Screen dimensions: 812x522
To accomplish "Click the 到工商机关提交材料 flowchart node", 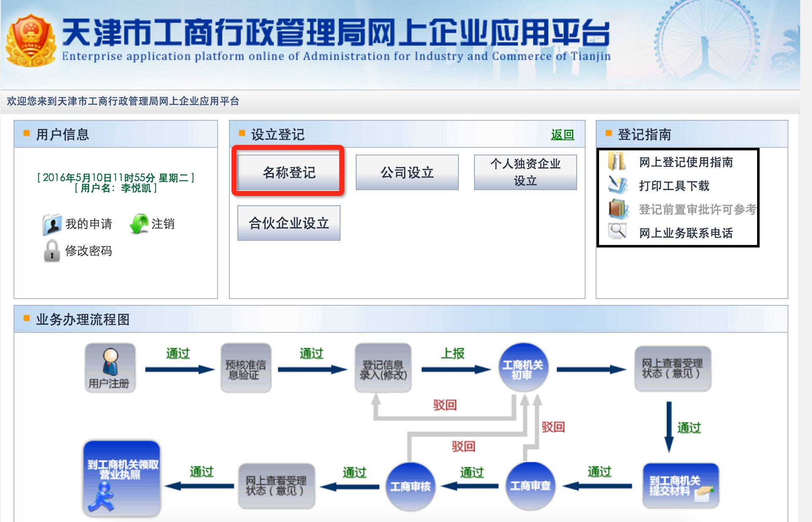I will click(680, 486).
